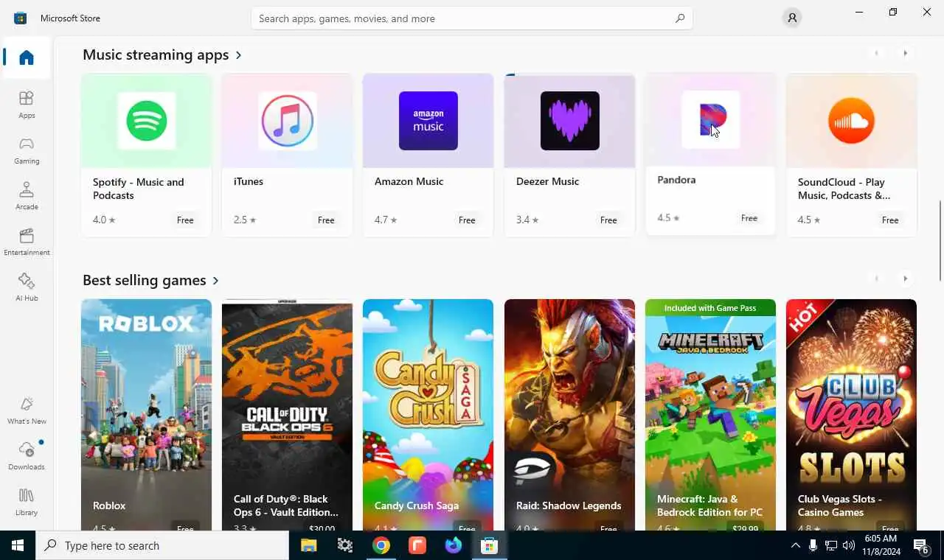
Task: Show hidden system tray icons
Action: coord(795,545)
